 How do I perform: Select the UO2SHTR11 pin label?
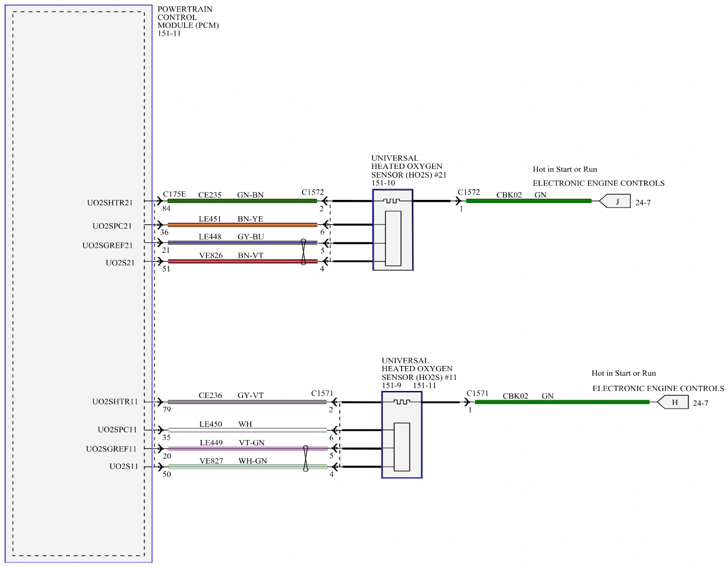click(x=115, y=402)
